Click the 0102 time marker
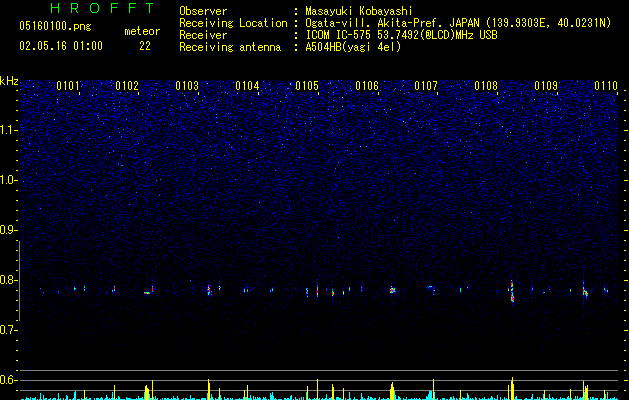The width and height of the screenshot is (629, 400). (127, 86)
